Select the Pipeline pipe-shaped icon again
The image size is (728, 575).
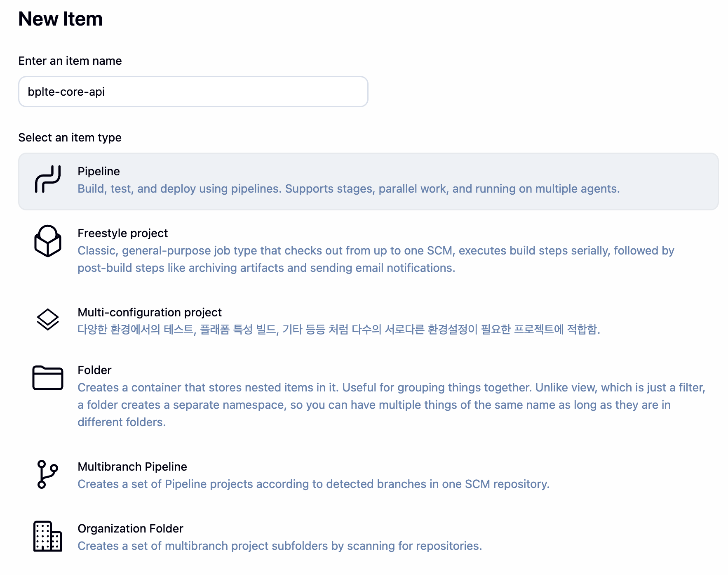(x=47, y=179)
